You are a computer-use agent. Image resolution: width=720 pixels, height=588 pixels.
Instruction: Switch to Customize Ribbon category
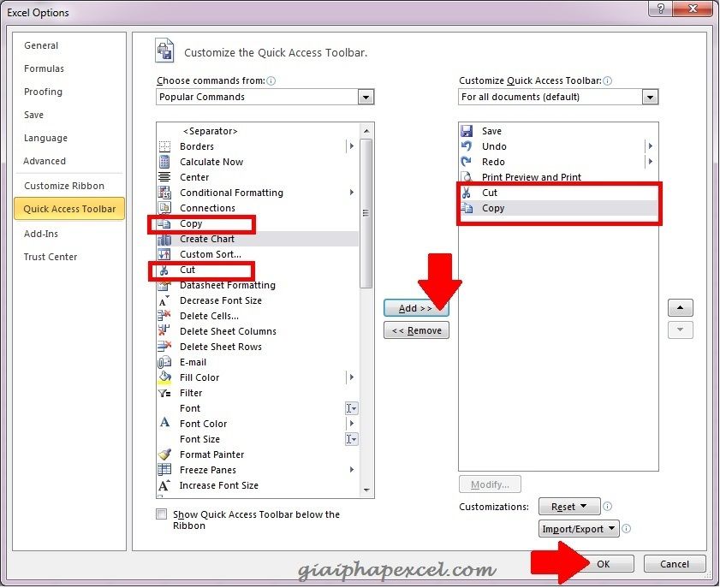click(64, 186)
